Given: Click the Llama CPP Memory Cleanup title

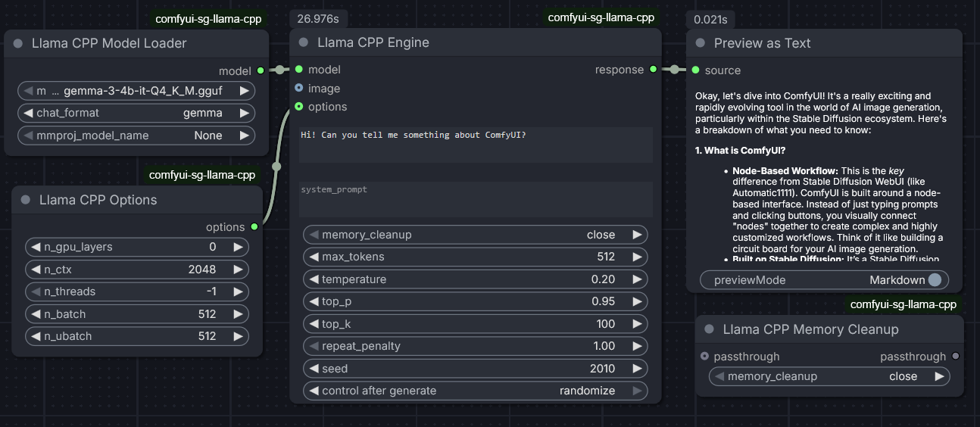Looking at the screenshot, I should point(811,329).
